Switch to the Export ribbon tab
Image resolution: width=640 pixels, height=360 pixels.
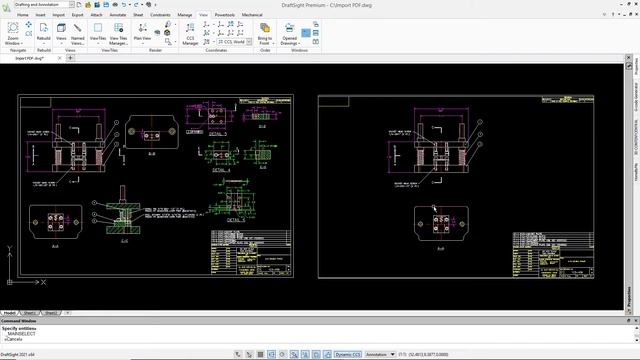pyautogui.click(x=78, y=15)
